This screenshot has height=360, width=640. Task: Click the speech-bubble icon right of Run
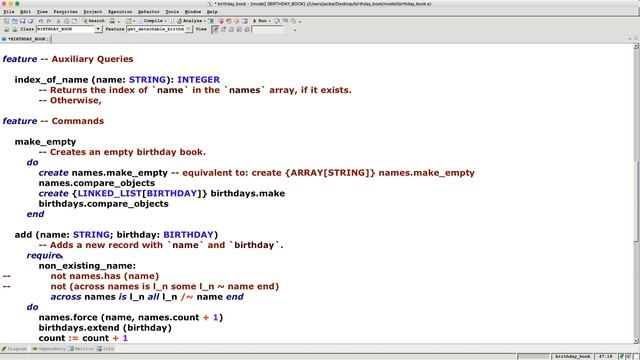click(x=277, y=21)
